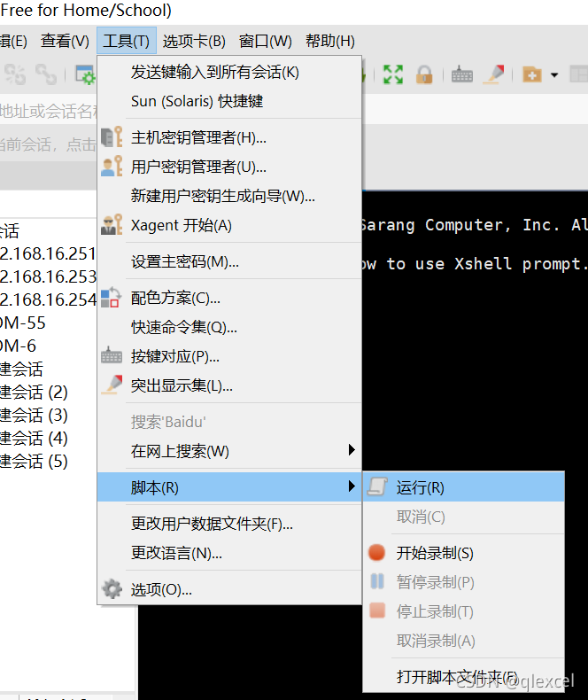The image size is (588, 700).
Task: Open 按键对应(P)... entry
Action: [229, 356]
